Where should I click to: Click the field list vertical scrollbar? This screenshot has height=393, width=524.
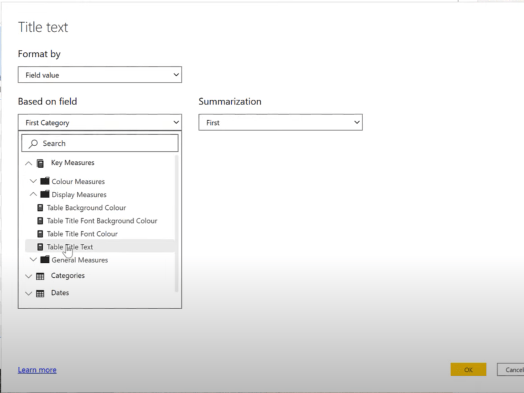pyautogui.click(x=177, y=223)
